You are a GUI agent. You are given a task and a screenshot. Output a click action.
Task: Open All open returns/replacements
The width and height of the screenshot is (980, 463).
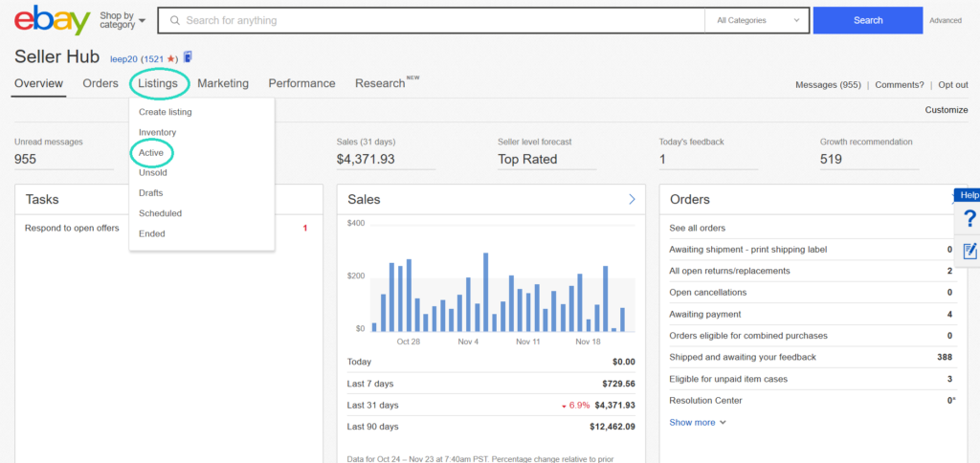point(812,271)
